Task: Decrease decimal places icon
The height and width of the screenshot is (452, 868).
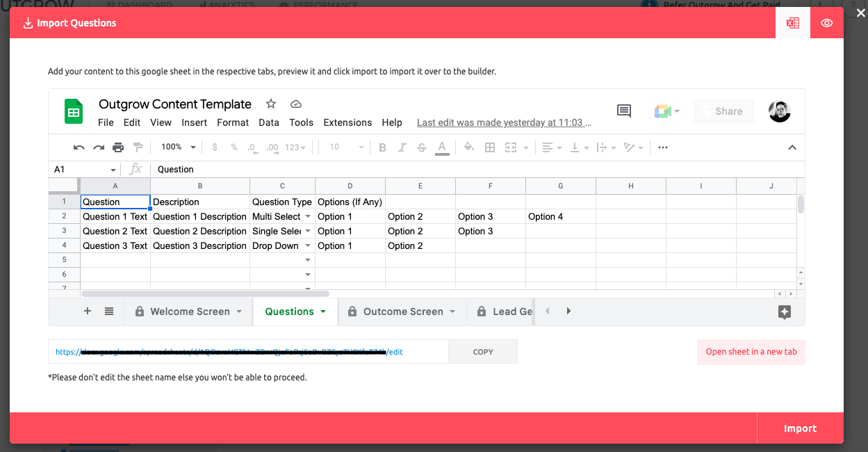Action: (x=252, y=147)
